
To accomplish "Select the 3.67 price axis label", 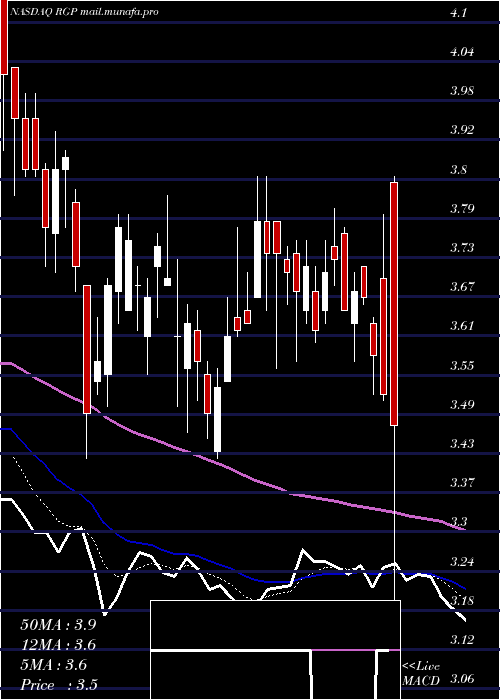I will (x=462, y=287).
